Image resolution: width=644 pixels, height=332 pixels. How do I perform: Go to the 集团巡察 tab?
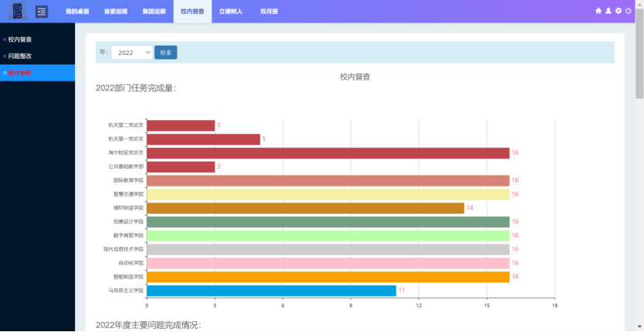pyautogui.click(x=153, y=12)
